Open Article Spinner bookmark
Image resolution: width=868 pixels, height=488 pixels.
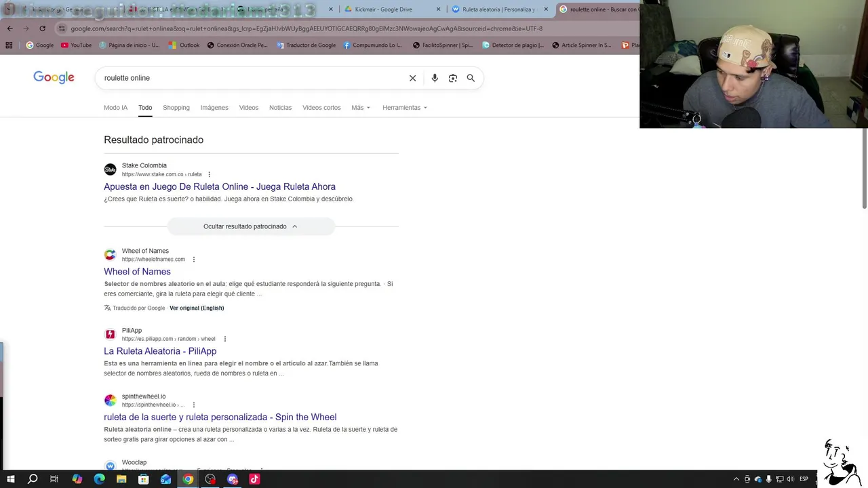582,45
